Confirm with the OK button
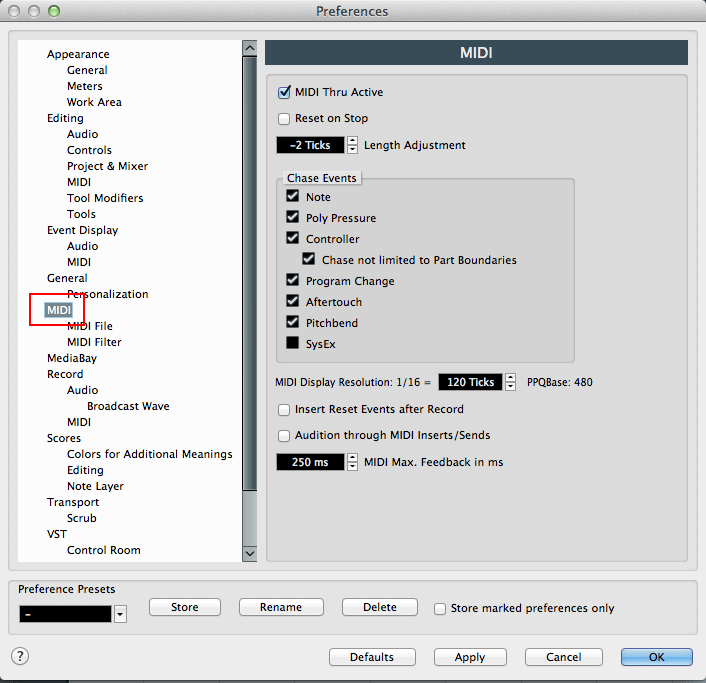 click(656, 657)
